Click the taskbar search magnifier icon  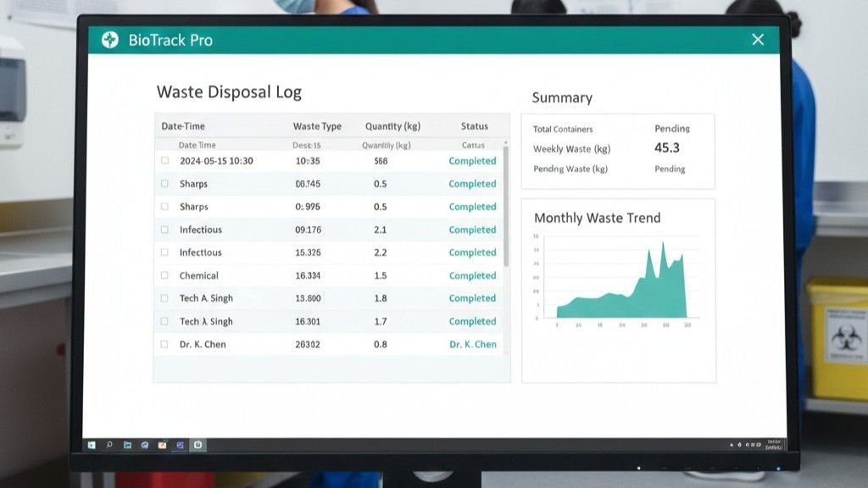[x=109, y=444]
